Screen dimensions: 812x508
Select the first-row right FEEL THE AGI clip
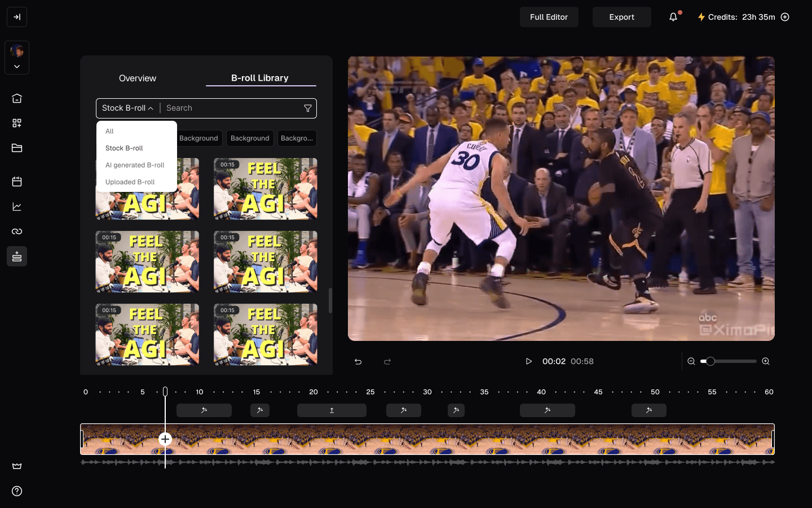(266, 189)
